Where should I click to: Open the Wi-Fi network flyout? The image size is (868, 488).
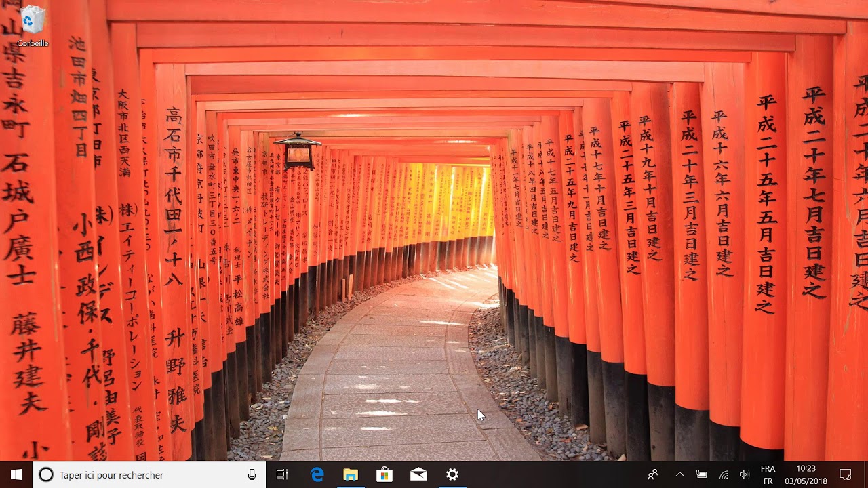point(724,474)
